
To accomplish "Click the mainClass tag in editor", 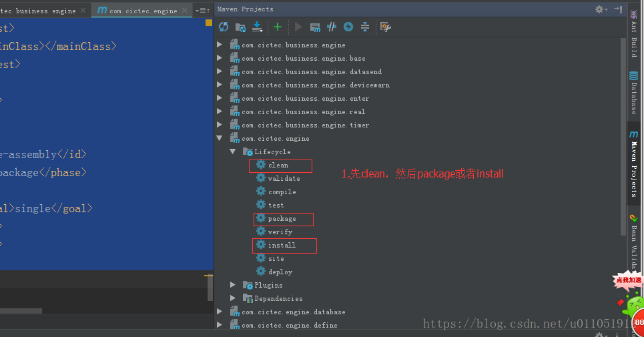I will pos(58,47).
